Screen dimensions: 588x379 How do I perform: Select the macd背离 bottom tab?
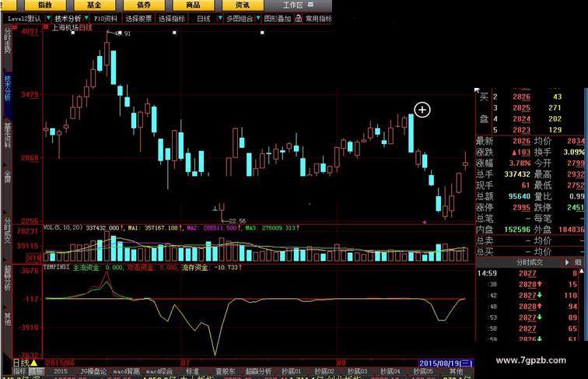coord(126,371)
